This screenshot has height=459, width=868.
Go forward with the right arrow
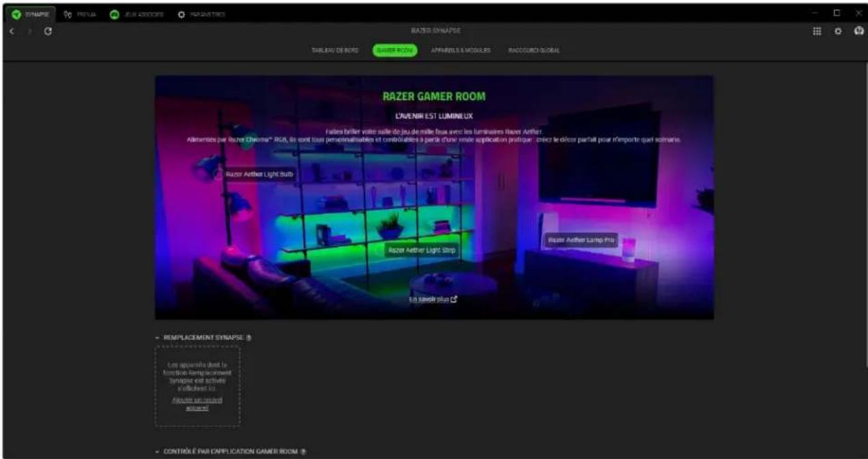coord(29,32)
